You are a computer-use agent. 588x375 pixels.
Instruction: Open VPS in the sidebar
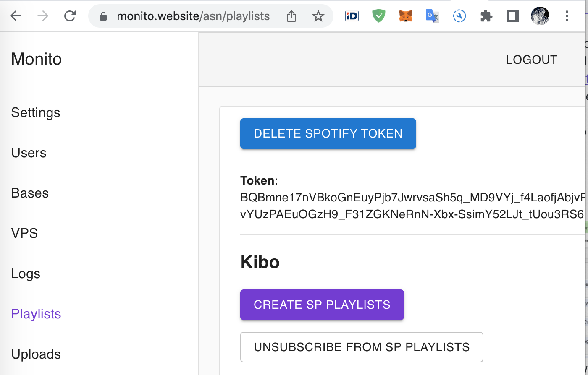[25, 233]
